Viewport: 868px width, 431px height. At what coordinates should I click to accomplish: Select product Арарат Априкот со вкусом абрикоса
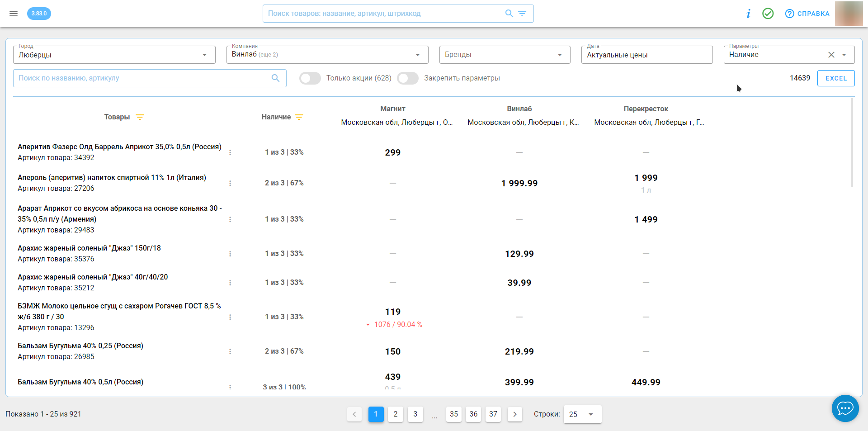[x=120, y=214]
